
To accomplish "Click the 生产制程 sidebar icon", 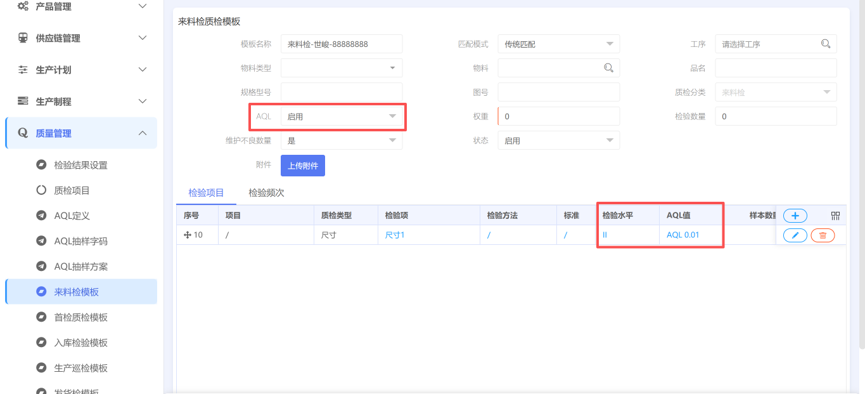I will point(23,102).
